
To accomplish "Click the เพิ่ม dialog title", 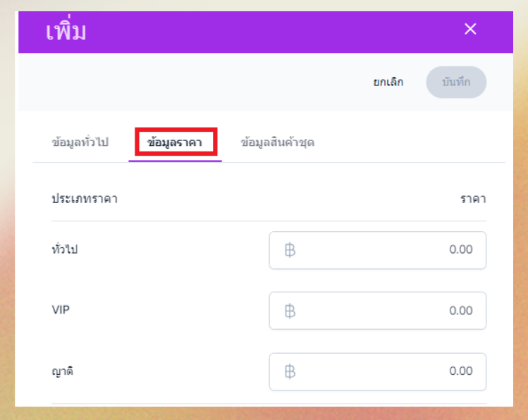I will (x=67, y=32).
